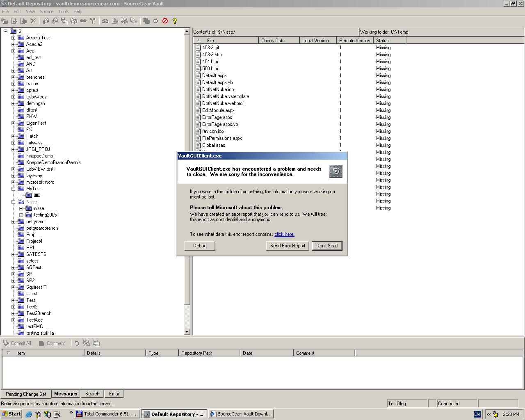
Task: Click the stacked folders icon left of refresh
Action: click(x=146, y=21)
